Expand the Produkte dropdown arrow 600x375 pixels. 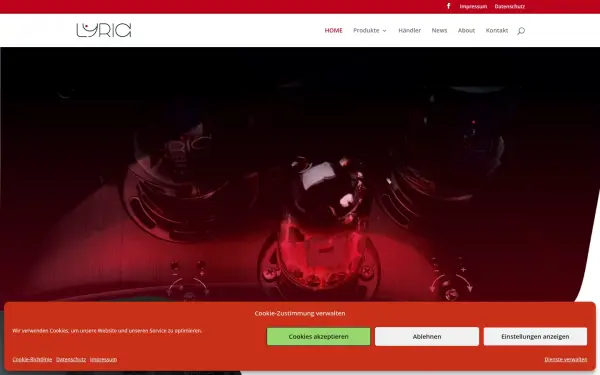pyautogui.click(x=385, y=31)
